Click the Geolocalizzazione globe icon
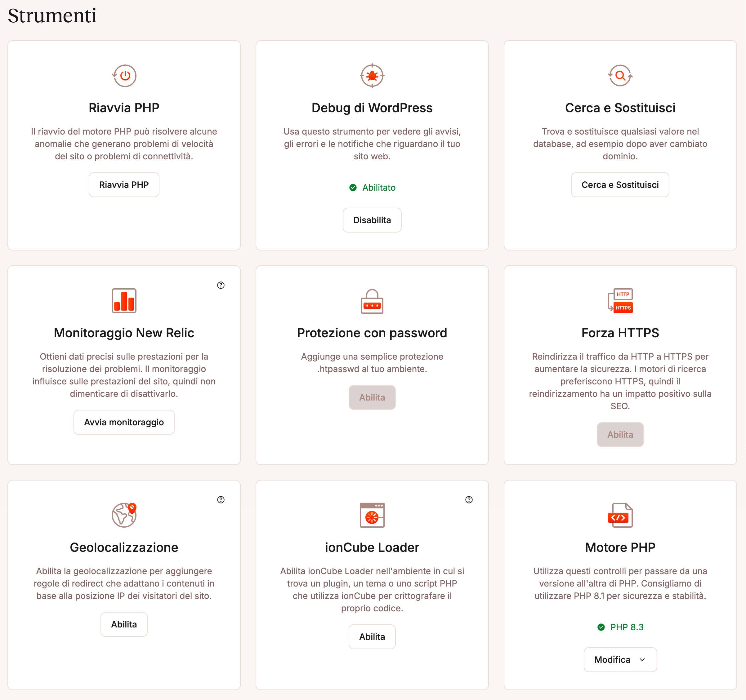746x700 pixels. pyautogui.click(x=124, y=515)
